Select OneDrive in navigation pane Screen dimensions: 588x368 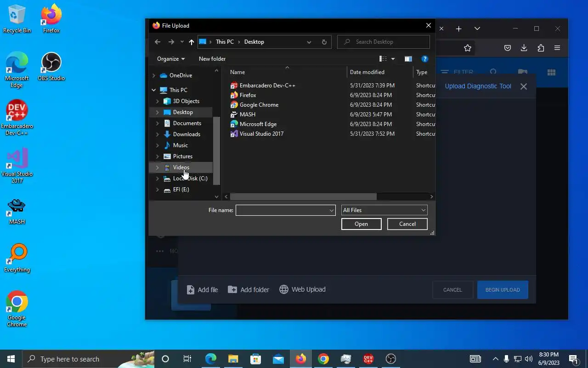(x=181, y=75)
